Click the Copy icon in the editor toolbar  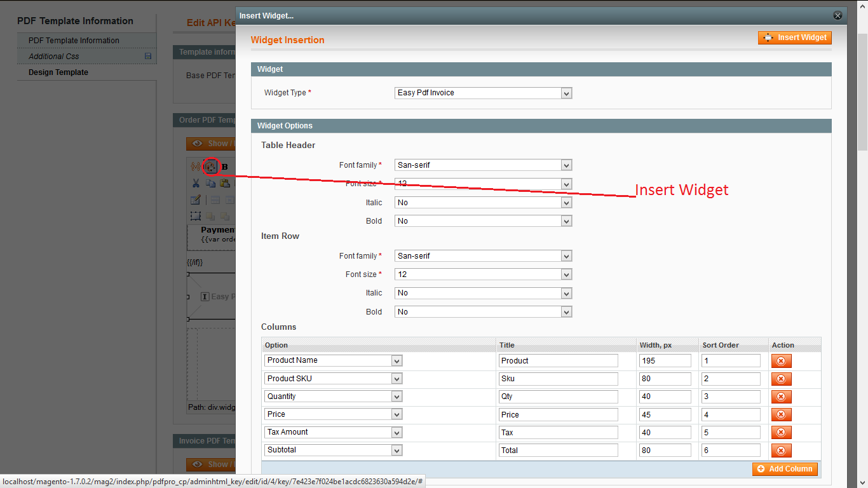tap(210, 183)
